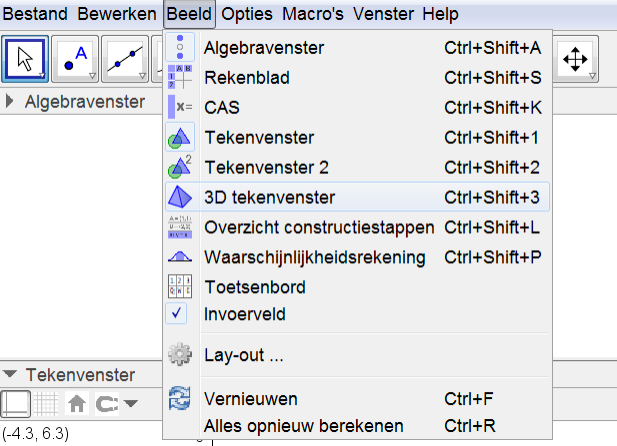Viewport: 617px width, 446px height.
Task: Select the New Point tool
Action: pyautogui.click(x=75, y=59)
